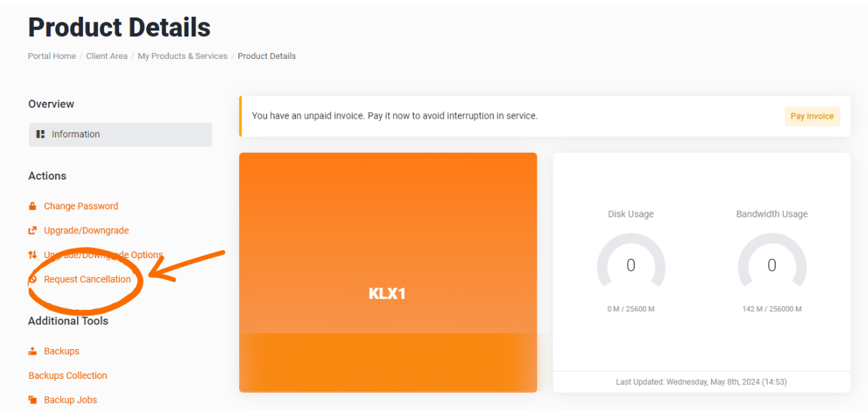
Task: Click the ban icon beside Request Cancellation
Action: [x=32, y=279]
